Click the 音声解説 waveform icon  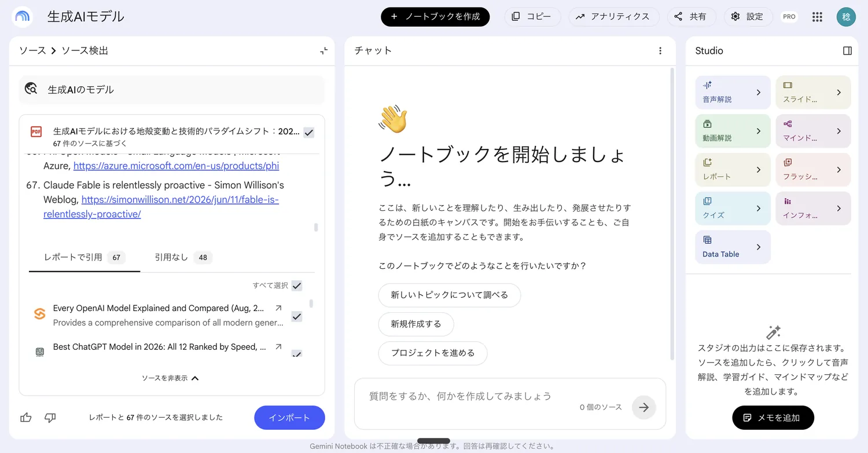click(x=707, y=85)
